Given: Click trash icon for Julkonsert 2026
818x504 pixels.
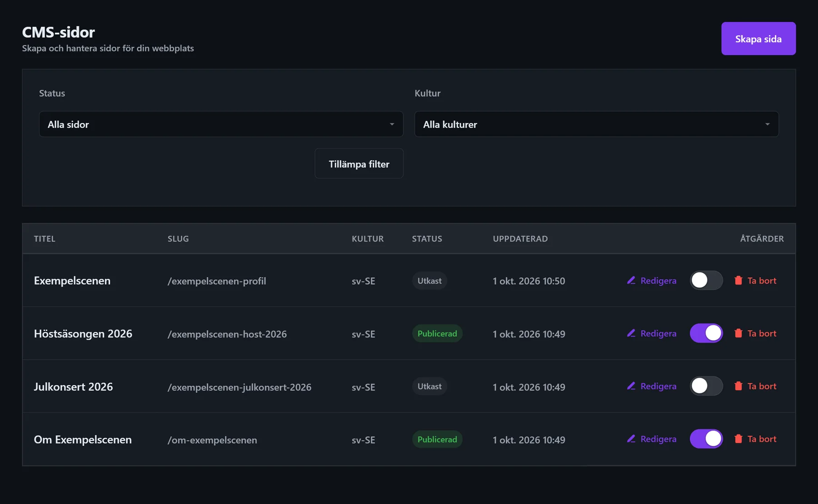Looking at the screenshot, I should click(738, 386).
